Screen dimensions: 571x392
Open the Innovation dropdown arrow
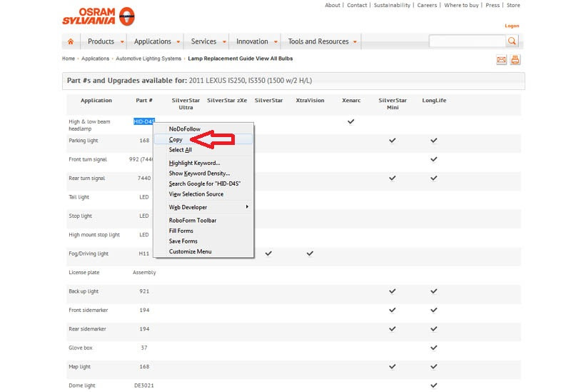tap(276, 42)
